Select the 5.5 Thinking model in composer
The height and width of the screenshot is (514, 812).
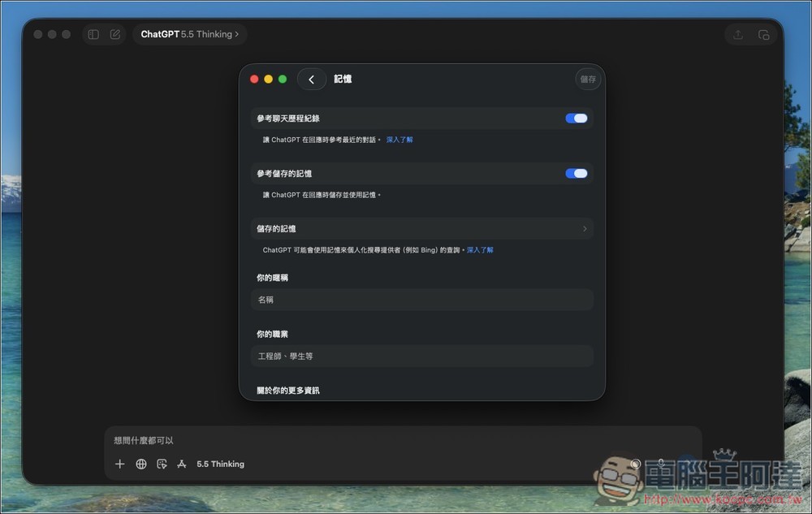220,464
